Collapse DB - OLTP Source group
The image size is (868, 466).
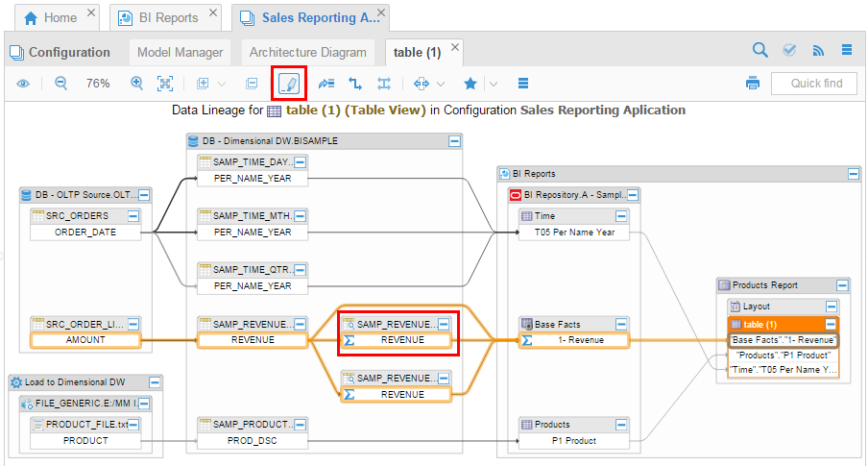pyautogui.click(x=144, y=195)
